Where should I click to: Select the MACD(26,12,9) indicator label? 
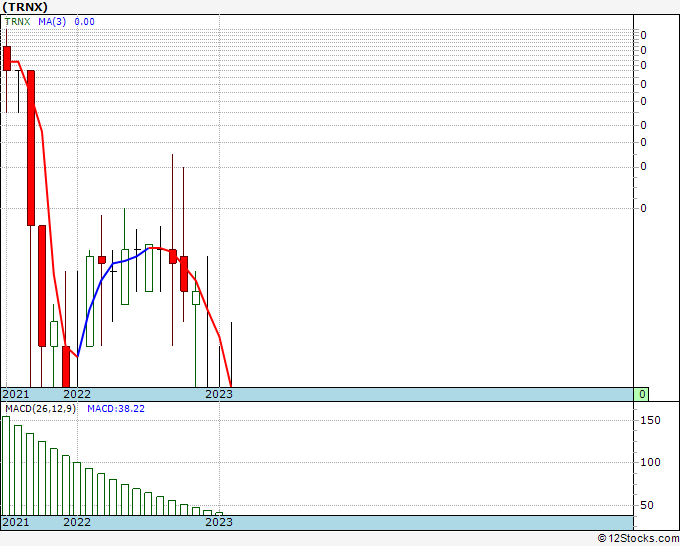(x=39, y=409)
